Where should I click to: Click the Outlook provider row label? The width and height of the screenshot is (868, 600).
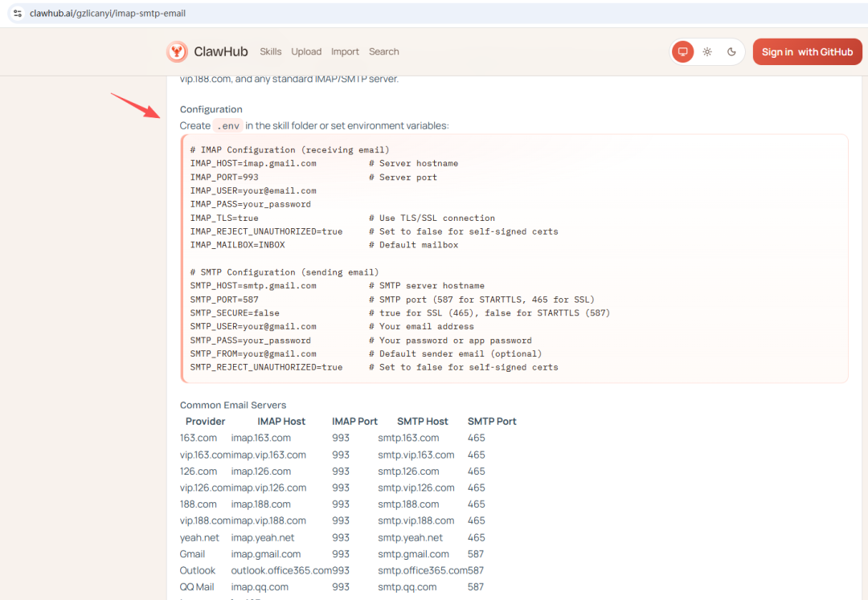[x=198, y=570]
